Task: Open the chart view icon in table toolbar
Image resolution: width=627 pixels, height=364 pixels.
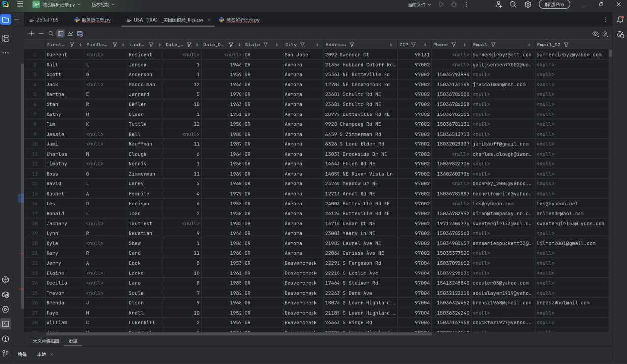Action: (x=71, y=34)
